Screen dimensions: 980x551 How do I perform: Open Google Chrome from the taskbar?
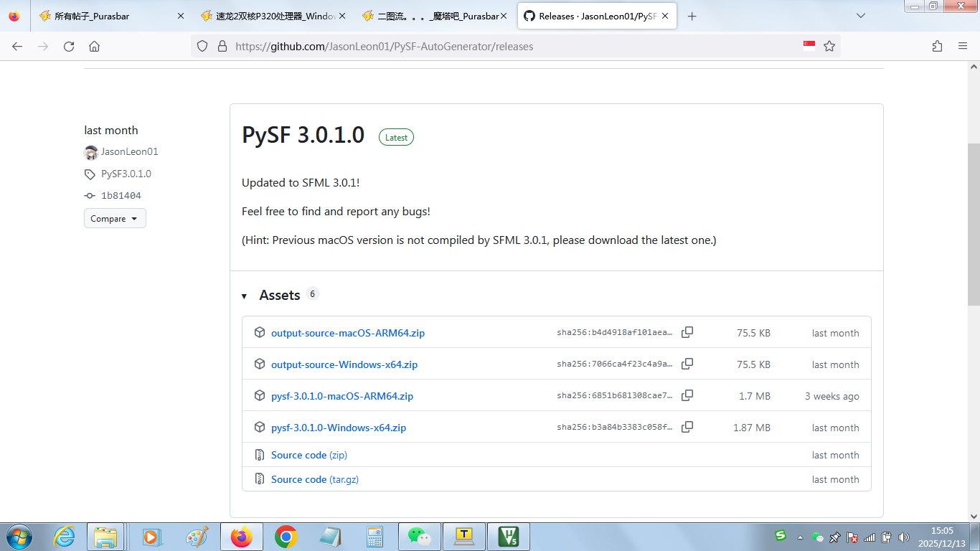(286, 537)
